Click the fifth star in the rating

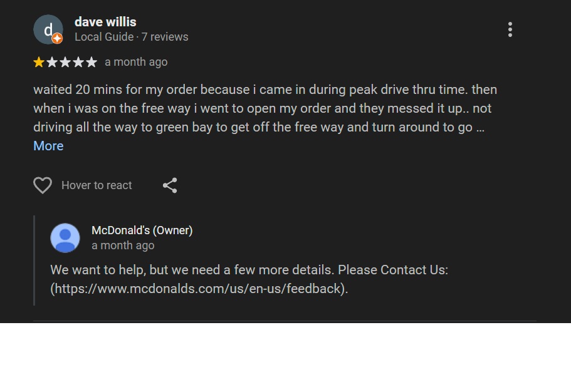point(92,62)
